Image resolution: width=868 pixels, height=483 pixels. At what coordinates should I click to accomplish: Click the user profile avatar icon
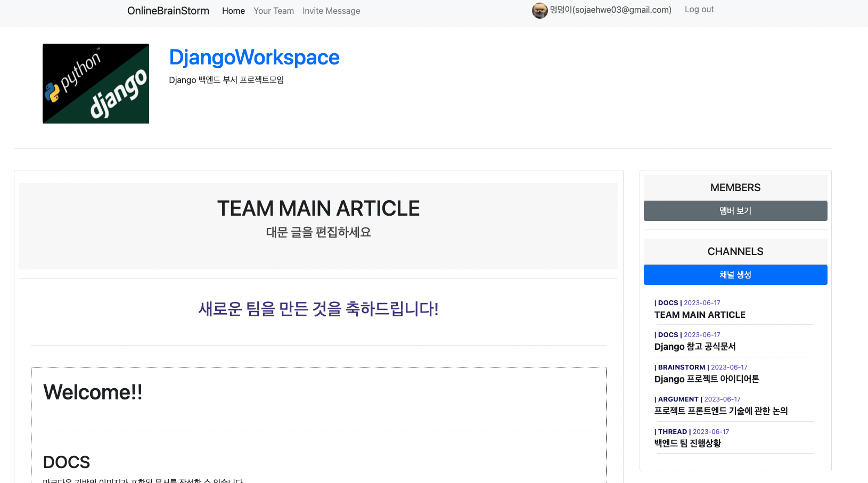coord(539,11)
